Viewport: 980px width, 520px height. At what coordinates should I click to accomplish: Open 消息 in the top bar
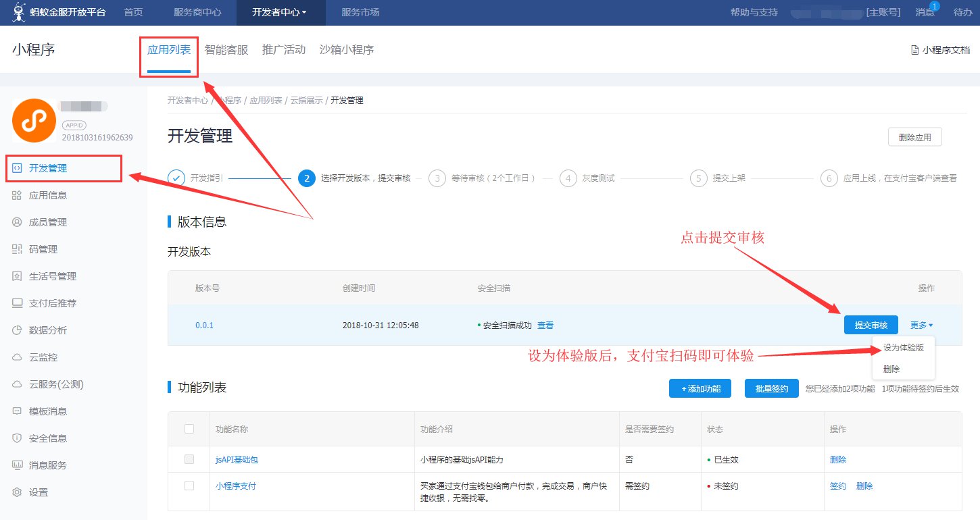coord(925,12)
